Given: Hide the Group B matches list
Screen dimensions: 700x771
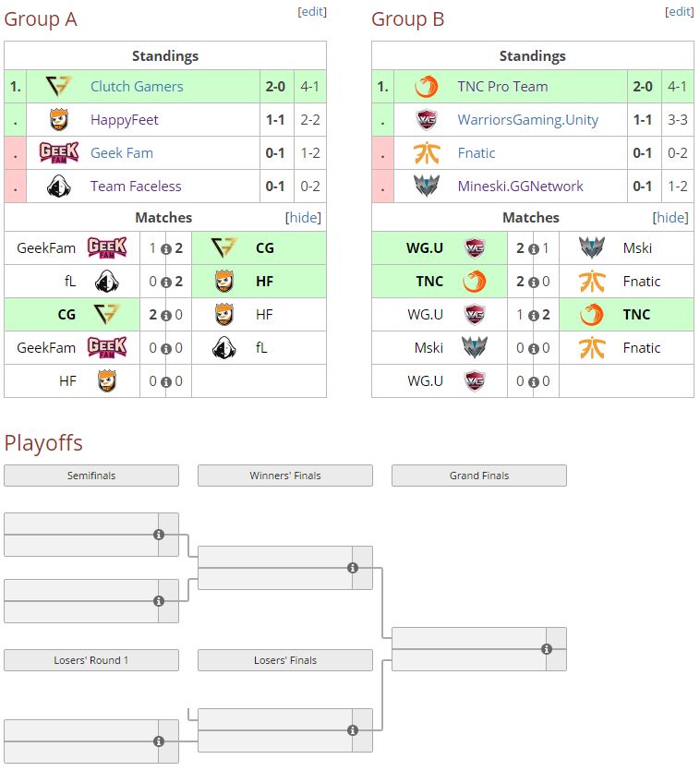Looking at the screenshot, I should click(670, 218).
